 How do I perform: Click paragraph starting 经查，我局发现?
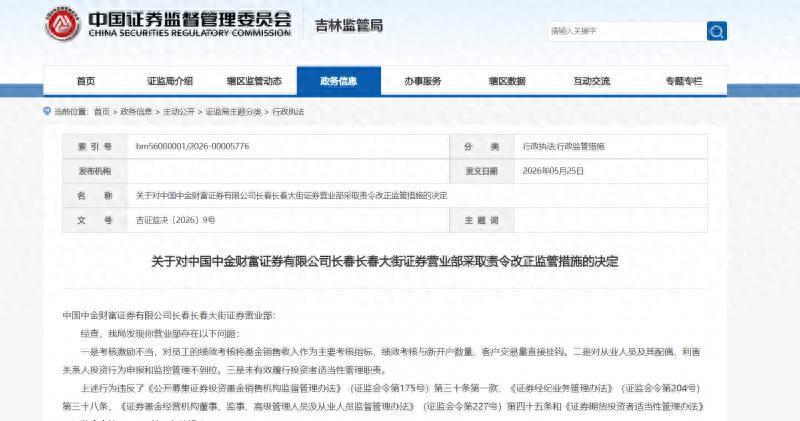point(160,334)
